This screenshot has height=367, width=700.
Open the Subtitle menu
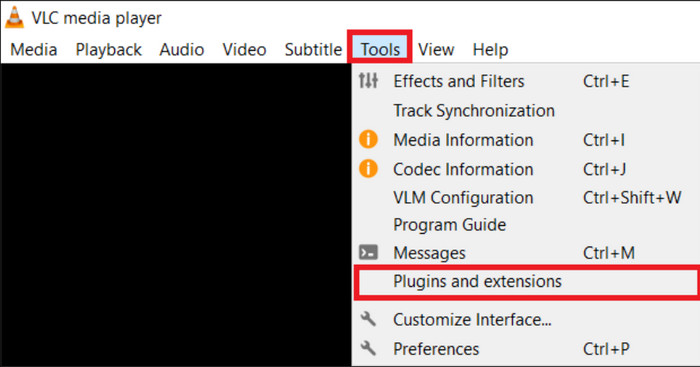[x=313, y=50]
